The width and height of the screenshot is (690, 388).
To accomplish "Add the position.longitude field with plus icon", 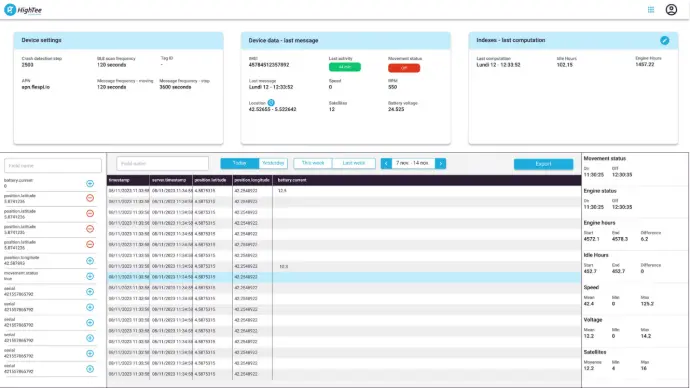I will point(90,261).
